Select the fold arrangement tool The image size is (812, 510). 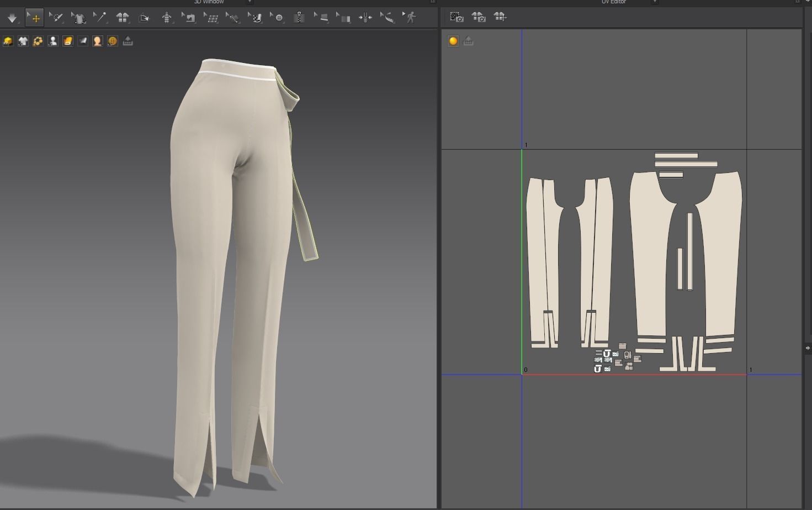point(144,18)
